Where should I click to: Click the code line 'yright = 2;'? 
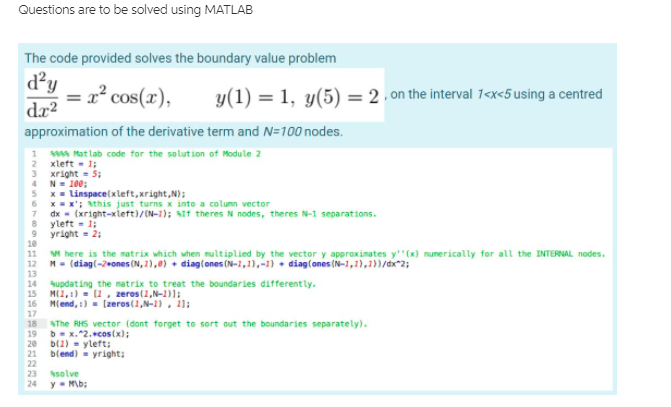76,234
